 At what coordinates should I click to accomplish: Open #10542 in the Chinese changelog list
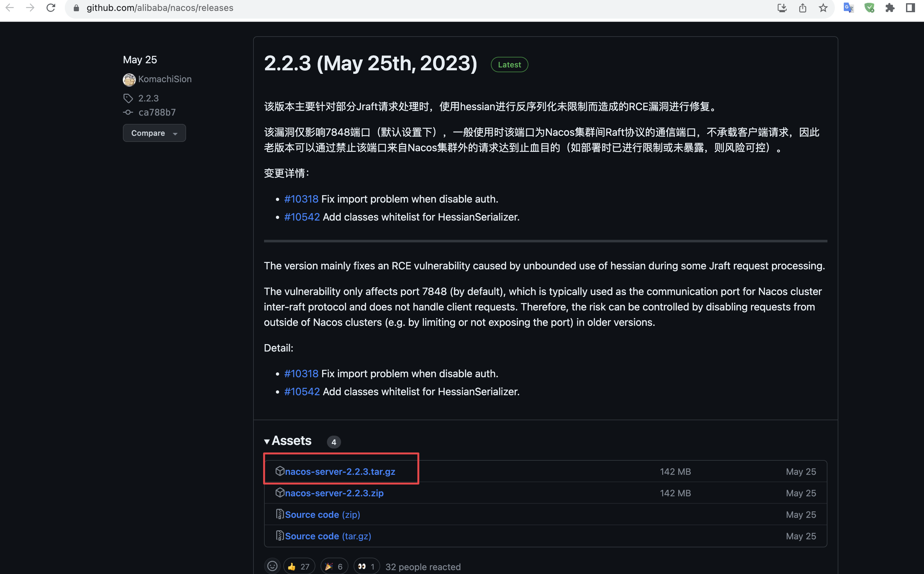(x=302, y=217)
